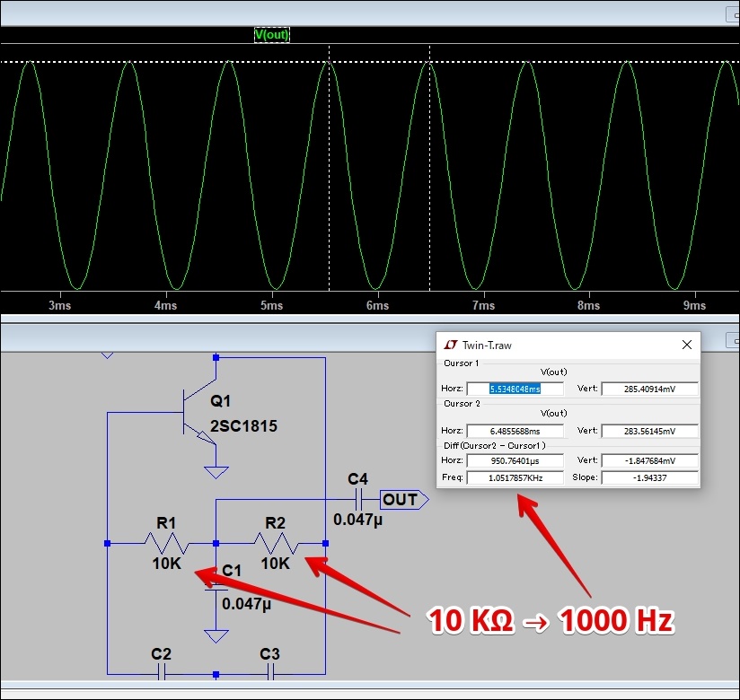Select resistor R1 symbol

(166, 543)
